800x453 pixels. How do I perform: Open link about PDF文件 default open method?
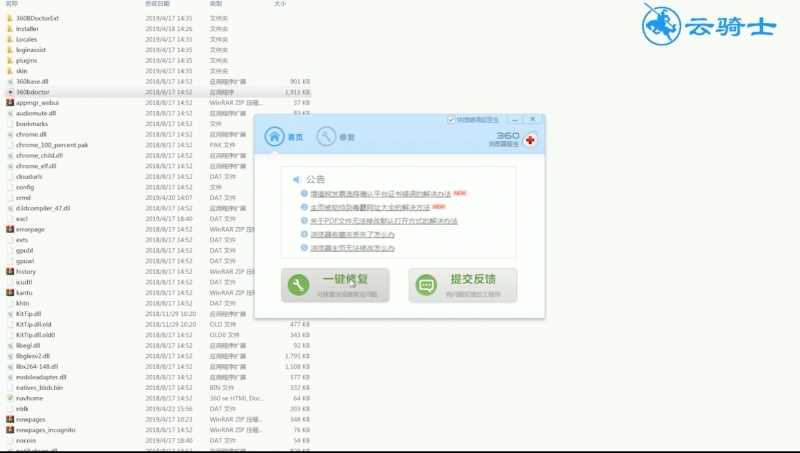[x=384, y=221]
